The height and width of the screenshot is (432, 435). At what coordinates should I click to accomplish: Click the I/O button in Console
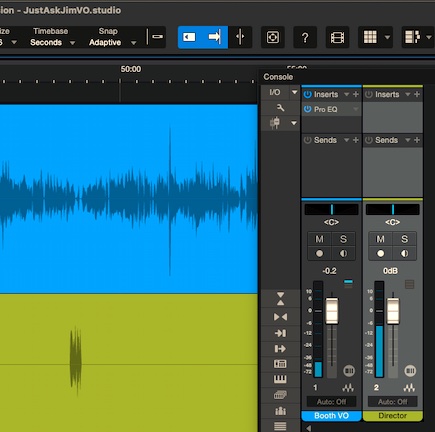point(275,92)
